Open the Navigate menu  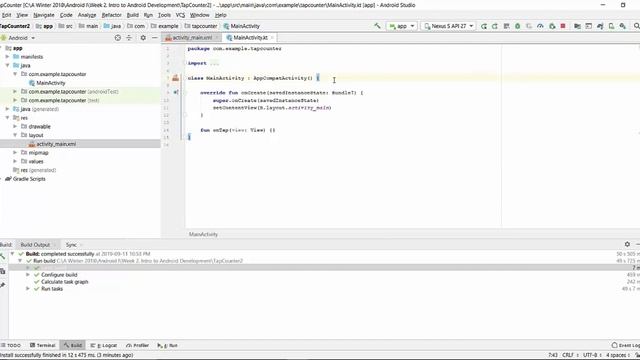coord(44,15)
